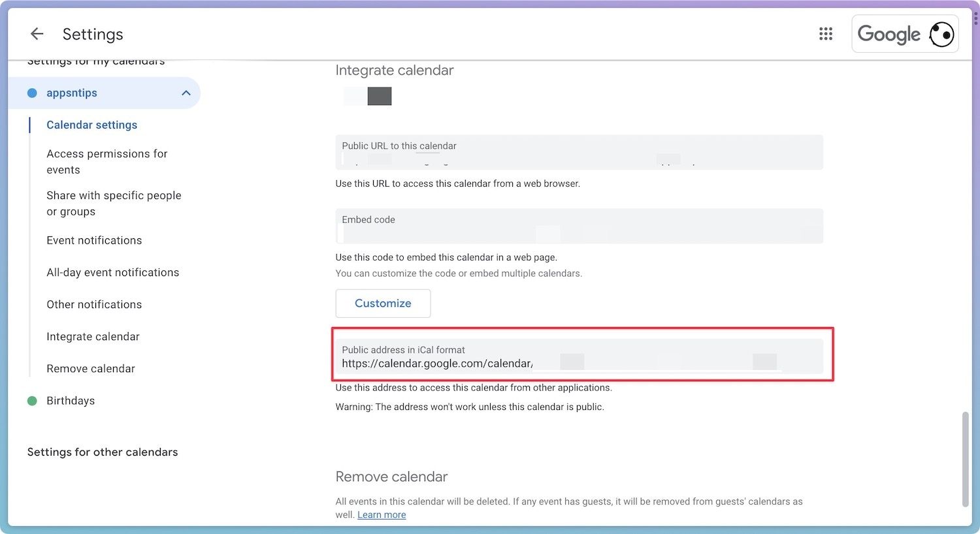Select Other notifications in sidebar
Image resolution: width=980 pixels, height=534 pixels.
pos(94,304)
